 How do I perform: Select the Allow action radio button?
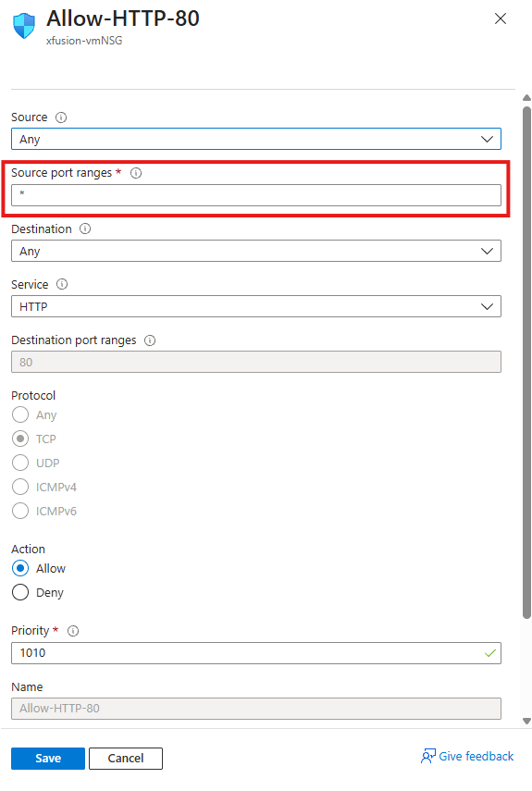20,569
